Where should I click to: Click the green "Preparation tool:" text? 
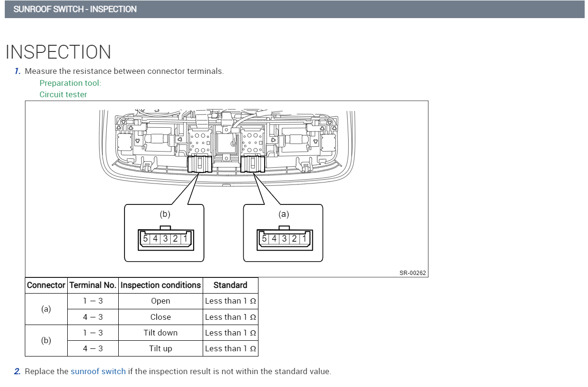tap(70, 83)
